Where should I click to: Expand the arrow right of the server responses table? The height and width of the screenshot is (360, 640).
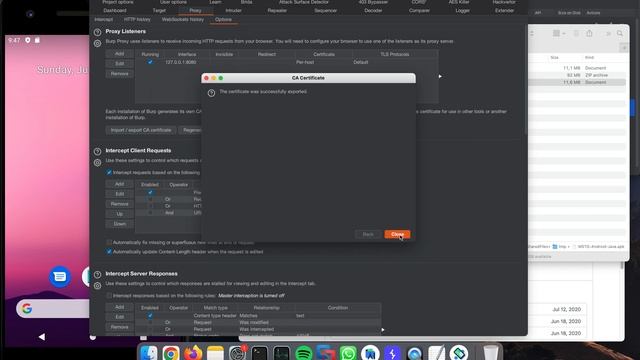[382, 330]
